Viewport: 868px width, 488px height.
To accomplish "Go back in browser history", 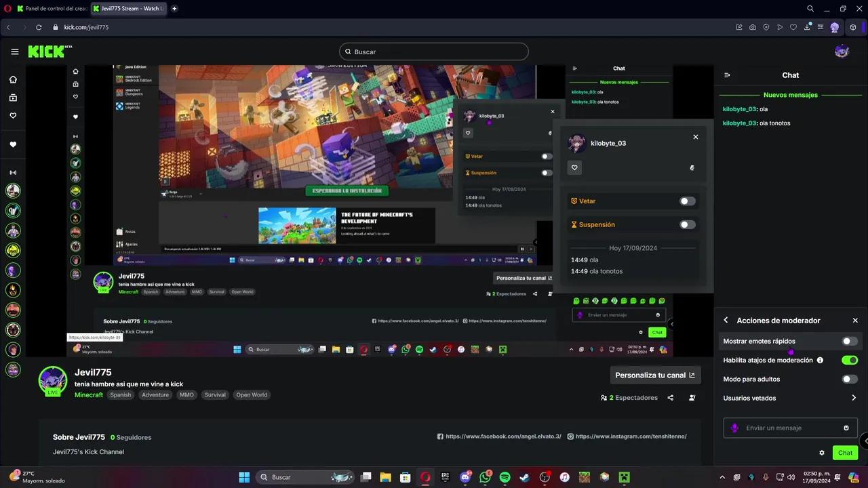I will point(8,27).
